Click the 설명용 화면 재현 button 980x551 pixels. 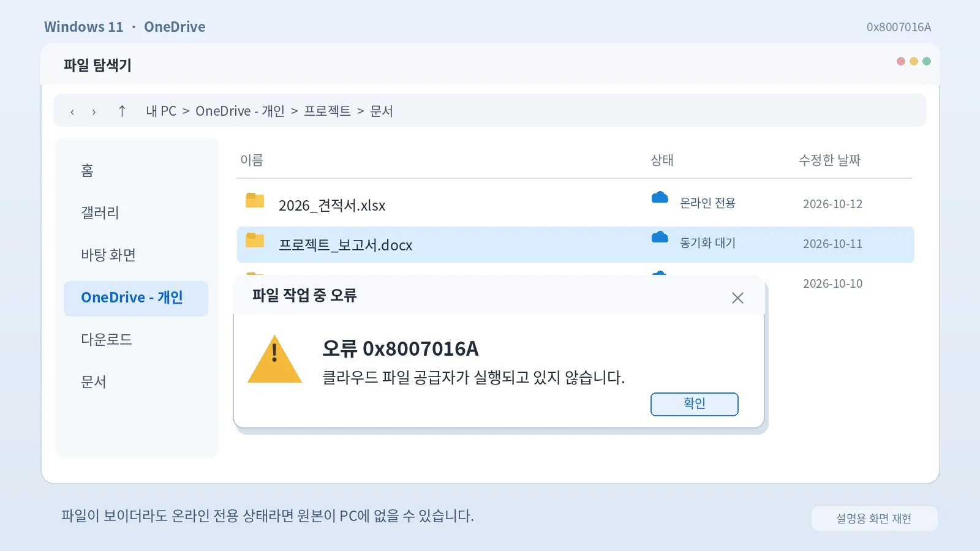pyautogui.click(x=874, y=519)
